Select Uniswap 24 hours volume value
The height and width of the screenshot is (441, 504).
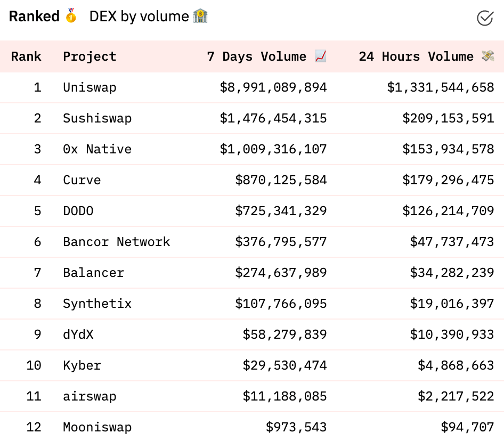tap(441, 87)
